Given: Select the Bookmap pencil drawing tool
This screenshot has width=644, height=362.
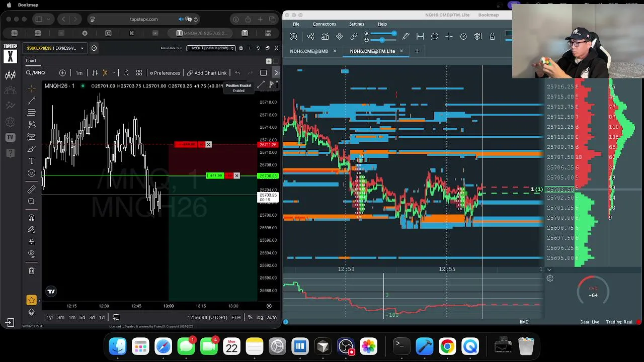Looking at the screenshot, I should [x=406, y=36].
